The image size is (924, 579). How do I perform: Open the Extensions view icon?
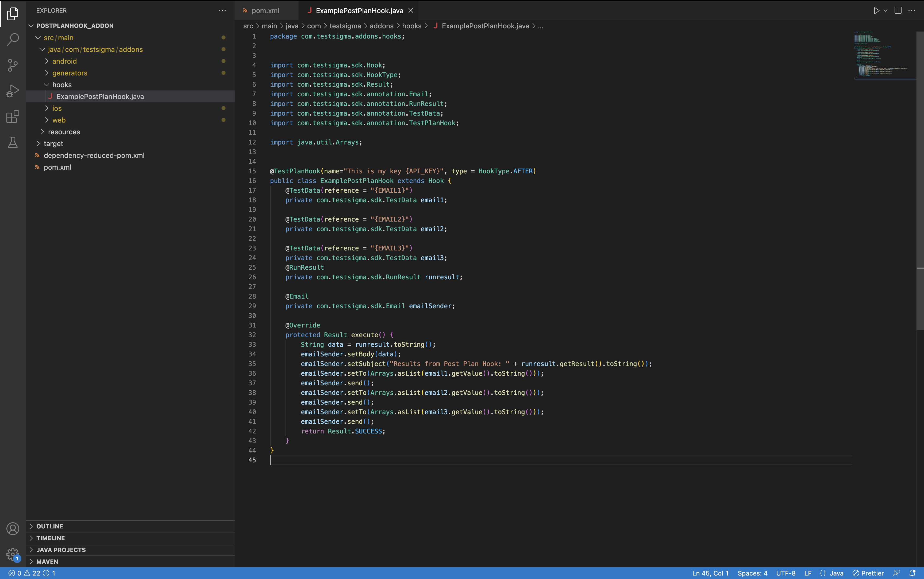13,116
